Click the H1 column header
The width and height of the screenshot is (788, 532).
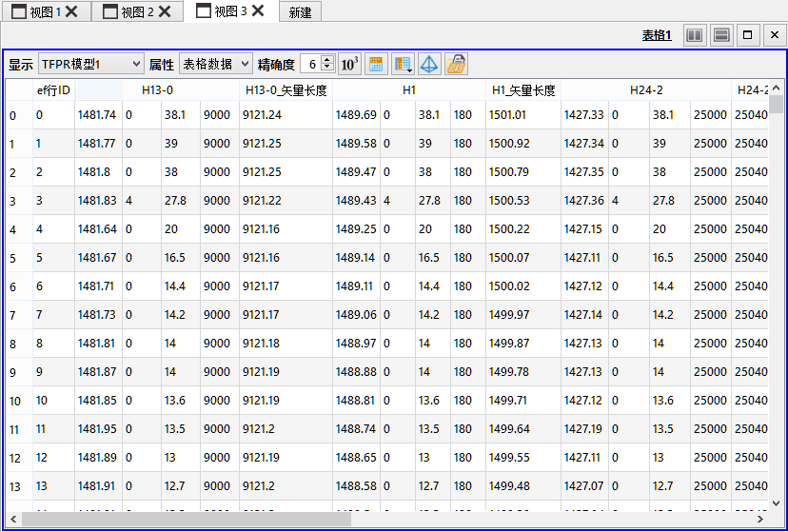[409, 90]
